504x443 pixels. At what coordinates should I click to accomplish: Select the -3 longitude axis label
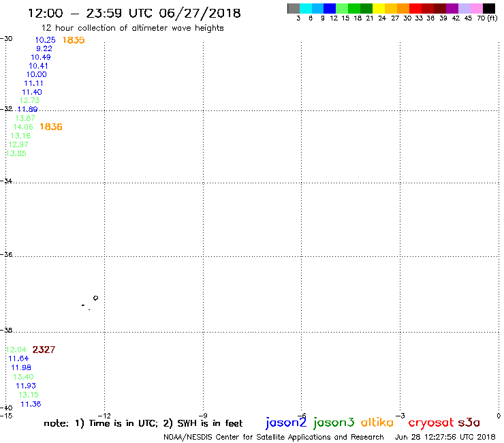click(400, 416)
